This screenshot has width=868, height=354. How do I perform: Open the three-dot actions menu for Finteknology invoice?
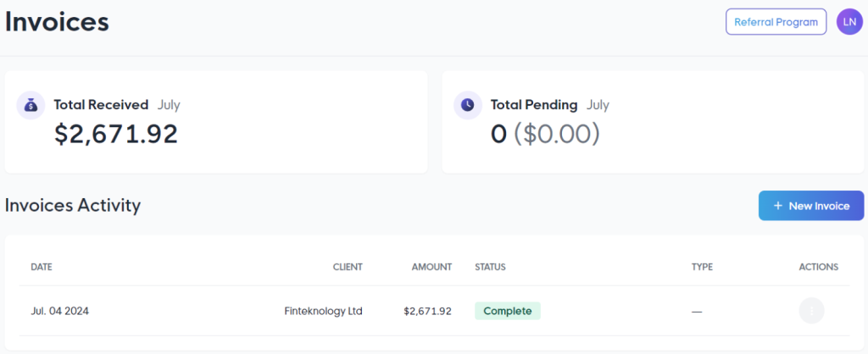(811, 311)
